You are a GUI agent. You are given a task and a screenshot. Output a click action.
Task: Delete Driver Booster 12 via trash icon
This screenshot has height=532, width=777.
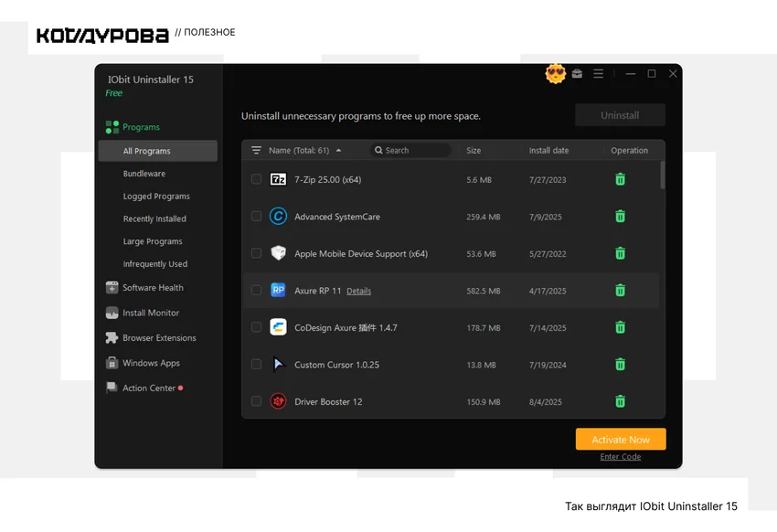point(620,401)
